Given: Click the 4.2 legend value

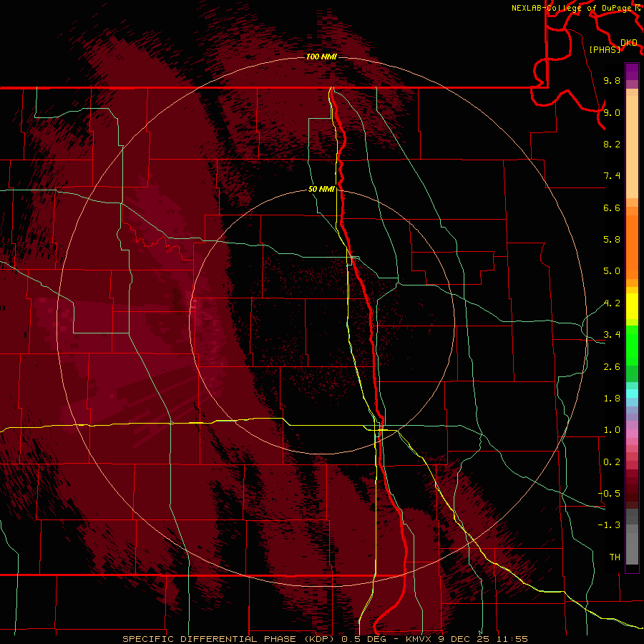Looking at the screenshot, I should coord(612,303).
